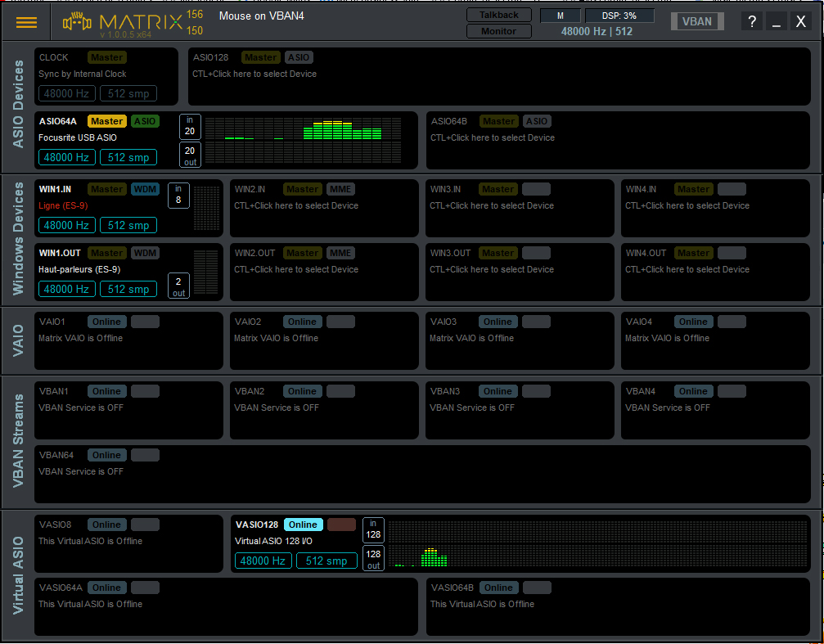Open WDM driver type on WIN1.IN

(145, 189)
